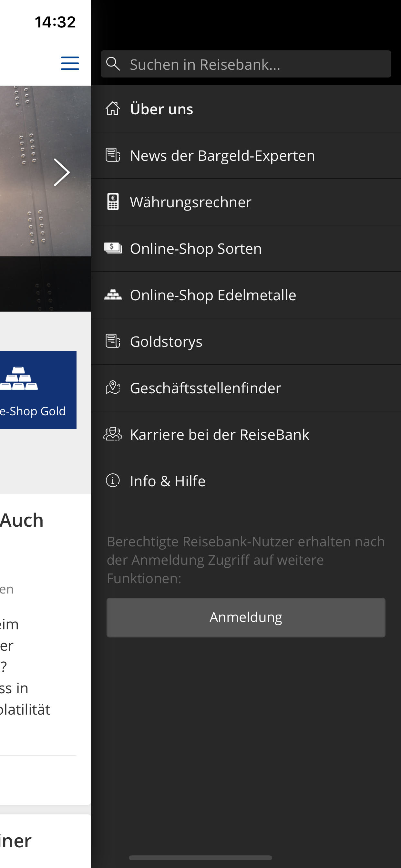Screen dimensions: 401x868
Task: Go to next slide with the right chevron arrow
Action: 62,172
